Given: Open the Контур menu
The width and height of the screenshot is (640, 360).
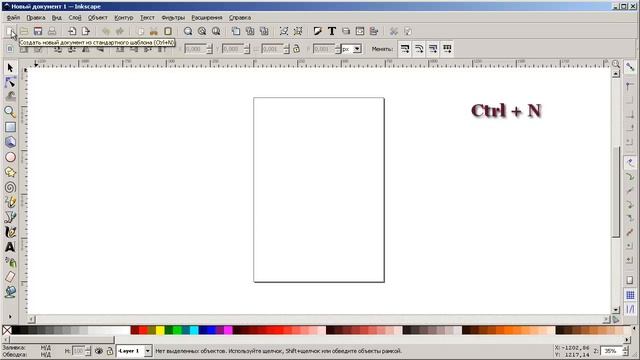Looking at the screenshot, I should point(124,18).
